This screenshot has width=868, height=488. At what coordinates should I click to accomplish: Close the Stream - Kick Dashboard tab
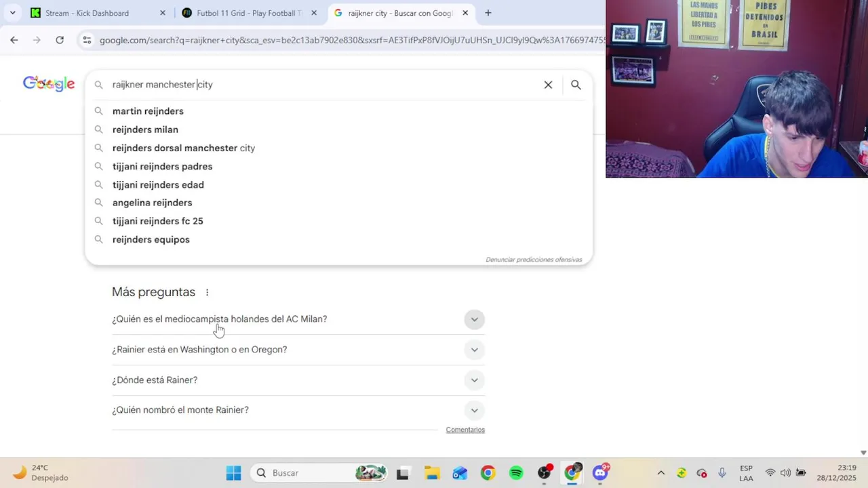162,13
